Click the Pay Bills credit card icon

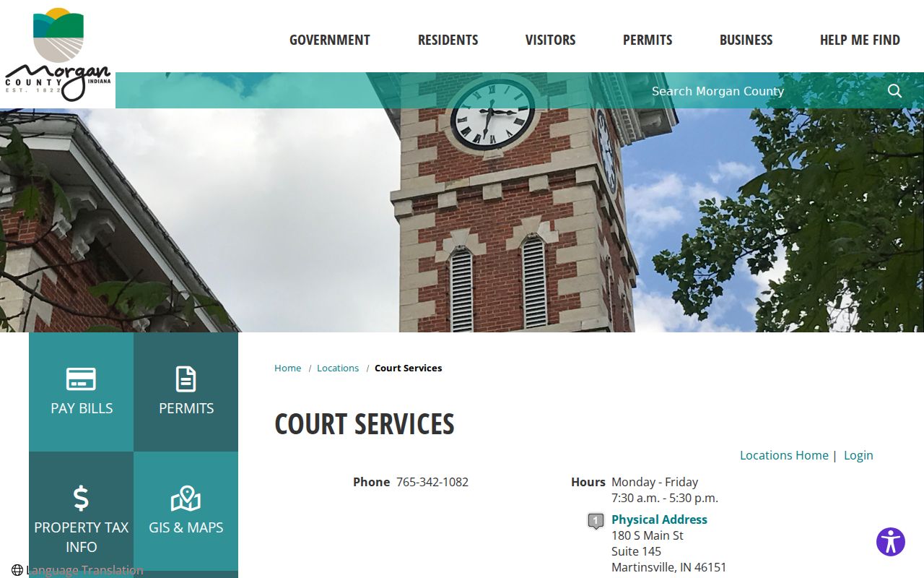pyautogui.click(x=81, y=379)
